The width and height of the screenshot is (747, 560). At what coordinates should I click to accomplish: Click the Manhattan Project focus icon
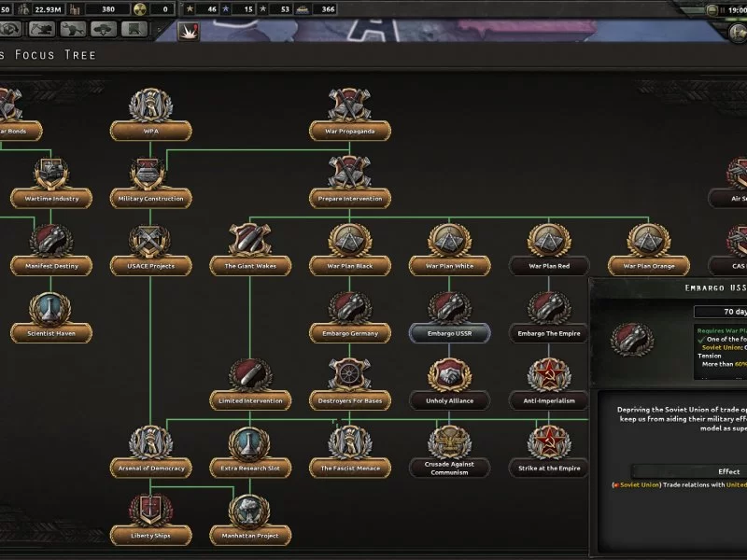pos(250,510)
